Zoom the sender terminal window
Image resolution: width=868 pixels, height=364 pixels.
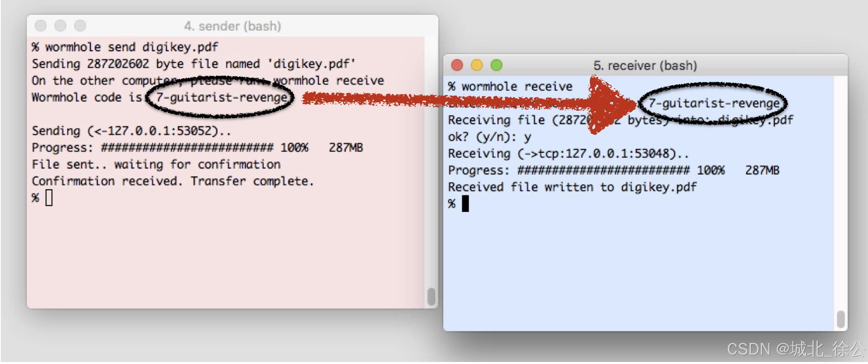[80, 26]
